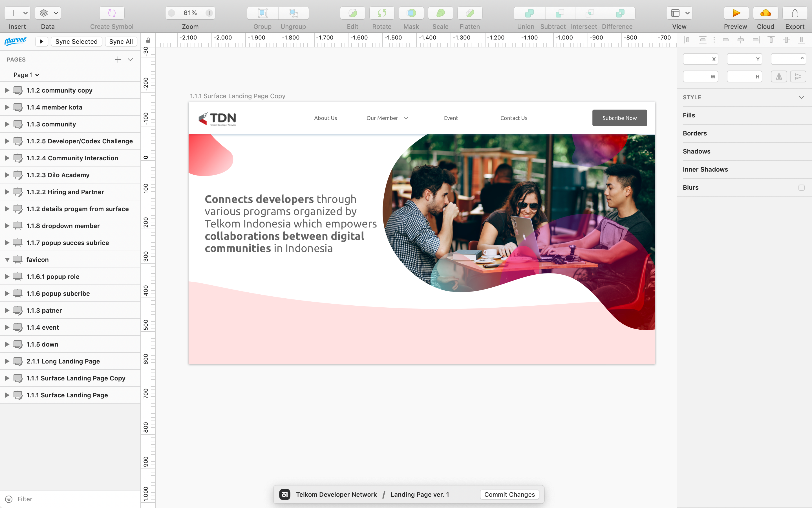
Task: Select the Edit tool icon
Action: coord(352,13)
